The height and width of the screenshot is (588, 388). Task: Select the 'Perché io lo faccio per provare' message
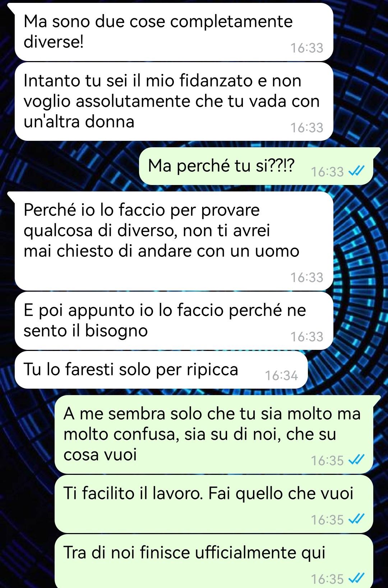click(174, 241)
